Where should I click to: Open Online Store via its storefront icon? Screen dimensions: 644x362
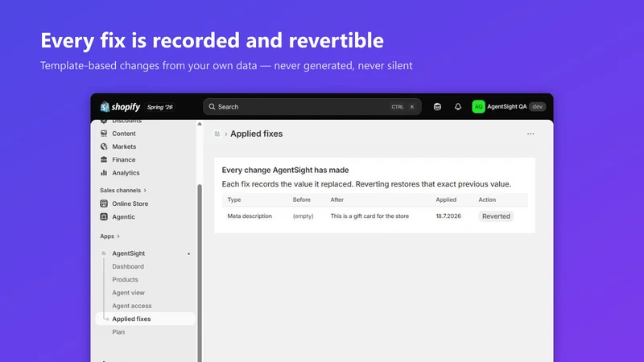104,204
